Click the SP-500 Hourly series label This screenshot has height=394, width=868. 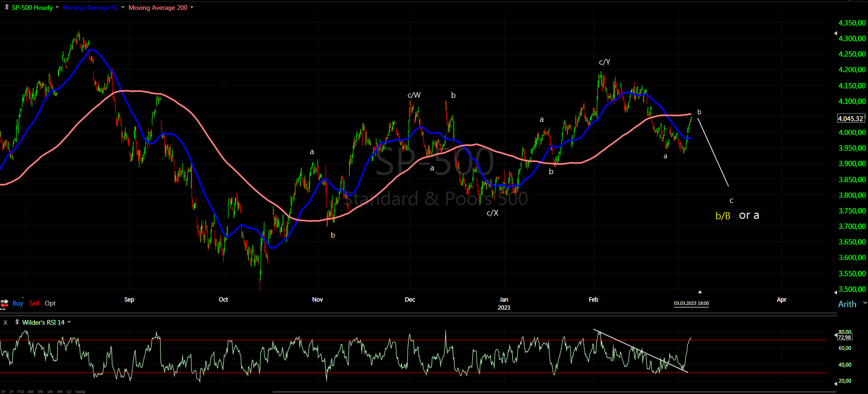click(x=32, y=7)
